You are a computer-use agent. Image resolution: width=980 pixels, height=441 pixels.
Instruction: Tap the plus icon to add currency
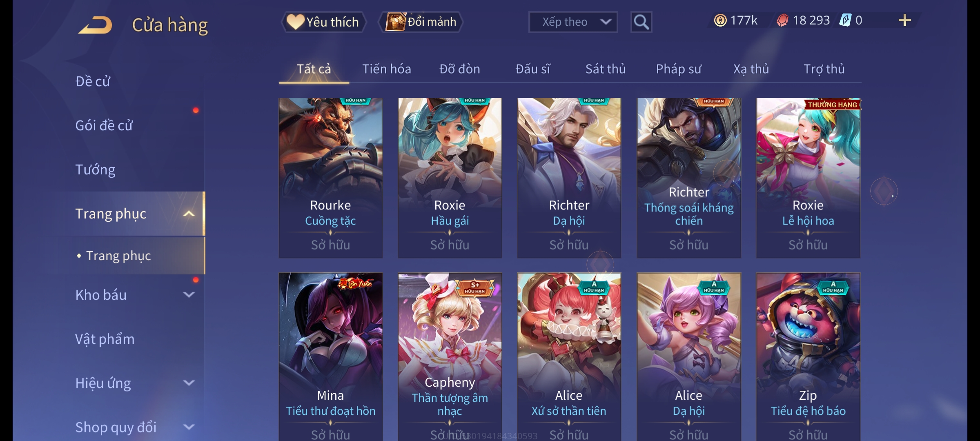[905, 20]
